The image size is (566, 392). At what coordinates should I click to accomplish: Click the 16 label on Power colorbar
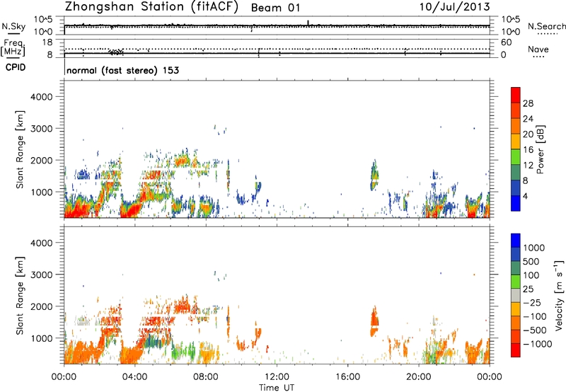pyautogui.click(x=528, y=150)
